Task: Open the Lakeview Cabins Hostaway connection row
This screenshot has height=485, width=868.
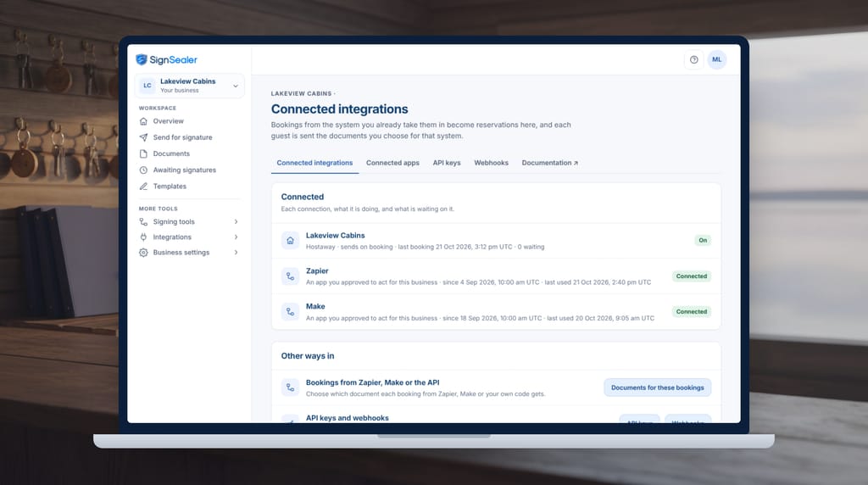Action: pos(496,240)
